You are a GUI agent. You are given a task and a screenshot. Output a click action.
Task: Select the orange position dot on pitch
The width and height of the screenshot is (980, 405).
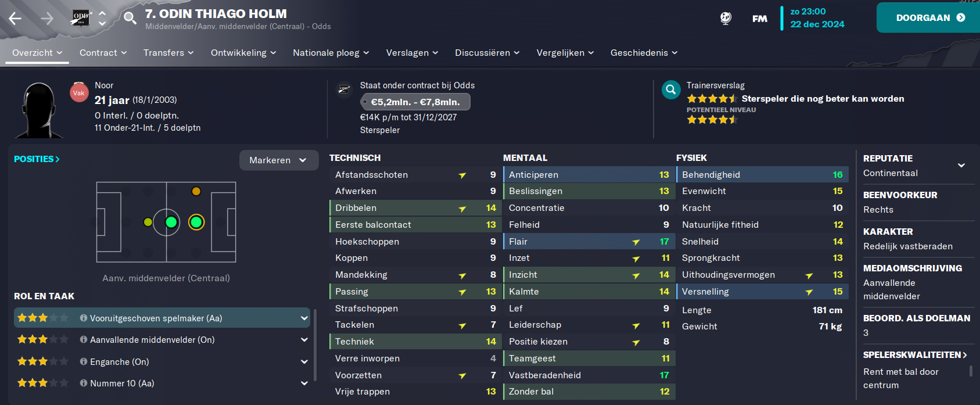[196, 191]
